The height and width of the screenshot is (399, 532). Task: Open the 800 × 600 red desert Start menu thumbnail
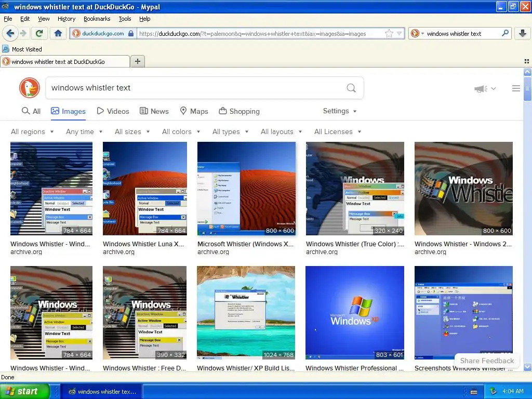pyautogui.click(x=246, y=188)
